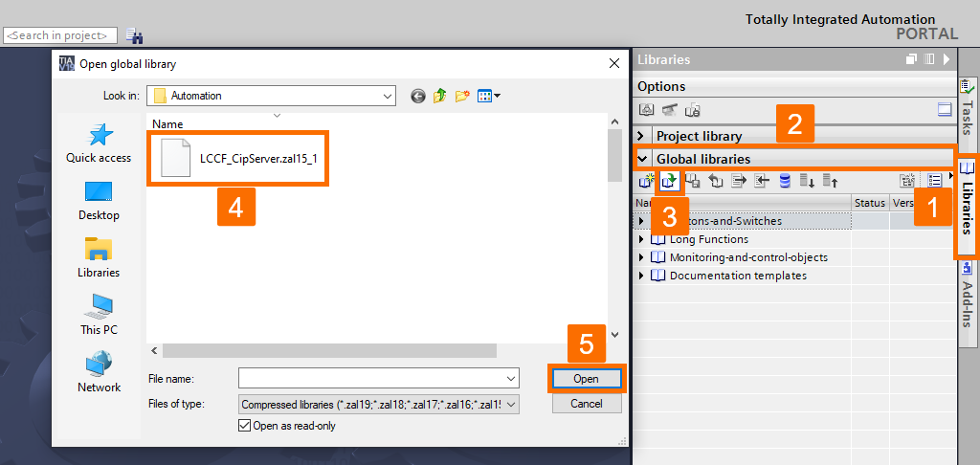Expand the Project library section
The image size is (980, 465).
[640, 136]
